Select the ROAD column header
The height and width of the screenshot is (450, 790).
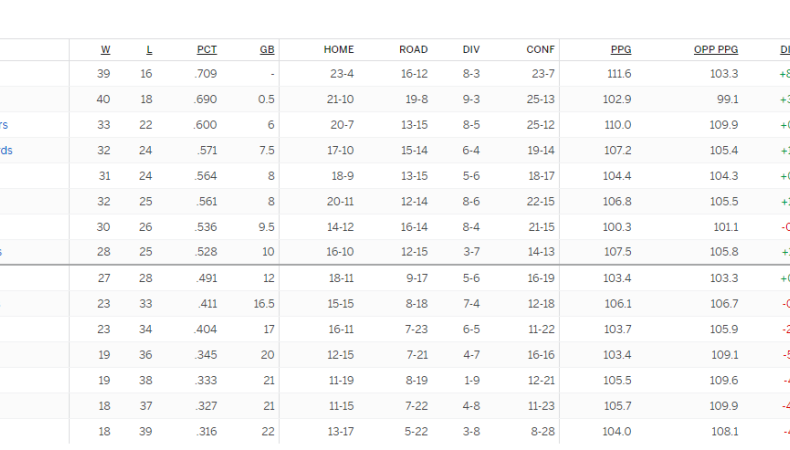(413, 50)
